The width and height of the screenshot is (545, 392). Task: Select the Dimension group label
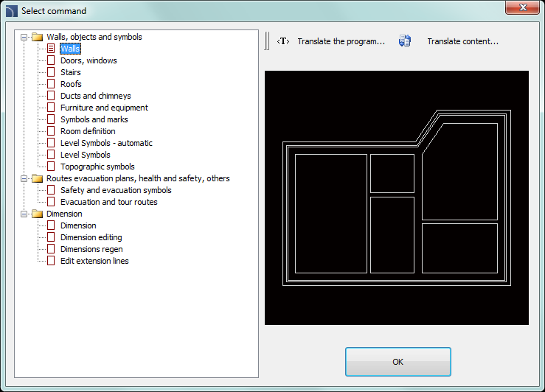64,214
